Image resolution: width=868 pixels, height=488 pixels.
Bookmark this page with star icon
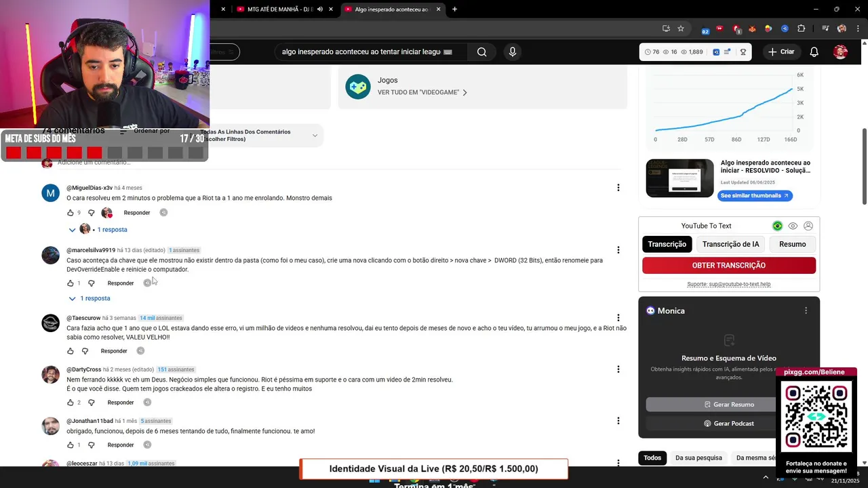click(x=681, y=28)
